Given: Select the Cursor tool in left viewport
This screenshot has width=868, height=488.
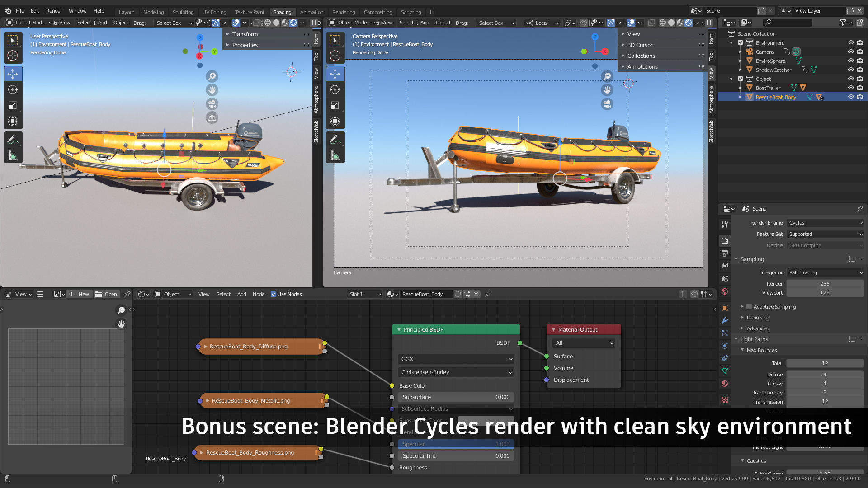Looking at the screenshot, I should click(13, 56).
